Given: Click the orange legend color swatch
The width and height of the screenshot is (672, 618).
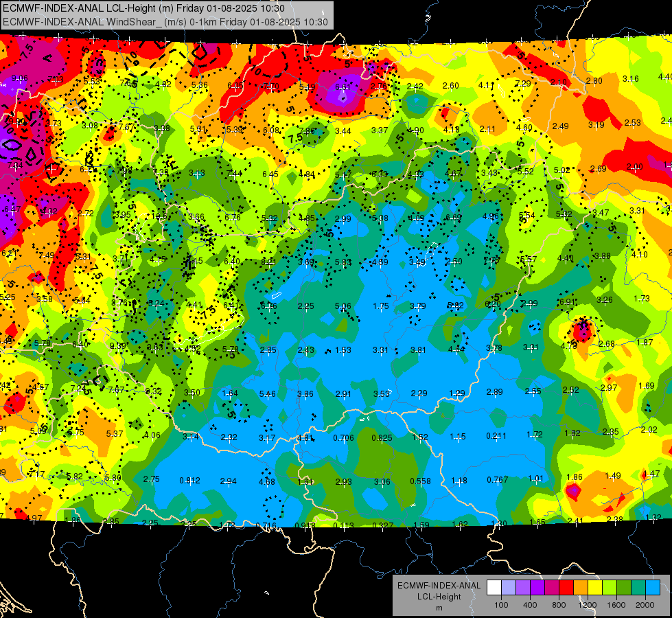Looking at the screenshot, I should (x=580, y=588).
